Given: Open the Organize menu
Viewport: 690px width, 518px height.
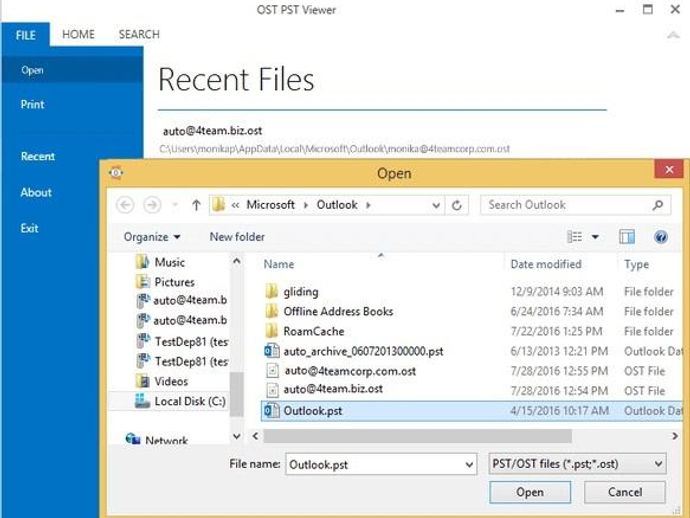Looking at the screenshot, I should (152, 237).
